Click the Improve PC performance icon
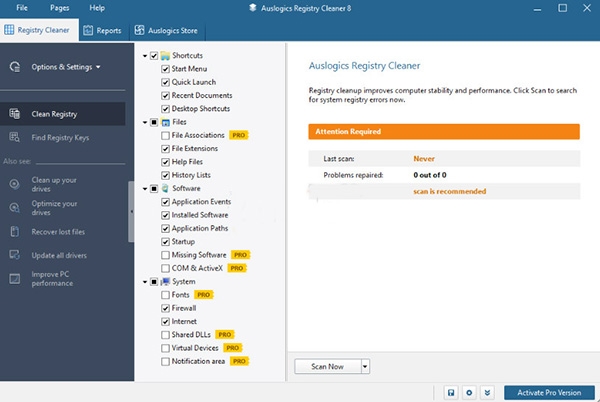600x402 pixels. click(15, 279)
